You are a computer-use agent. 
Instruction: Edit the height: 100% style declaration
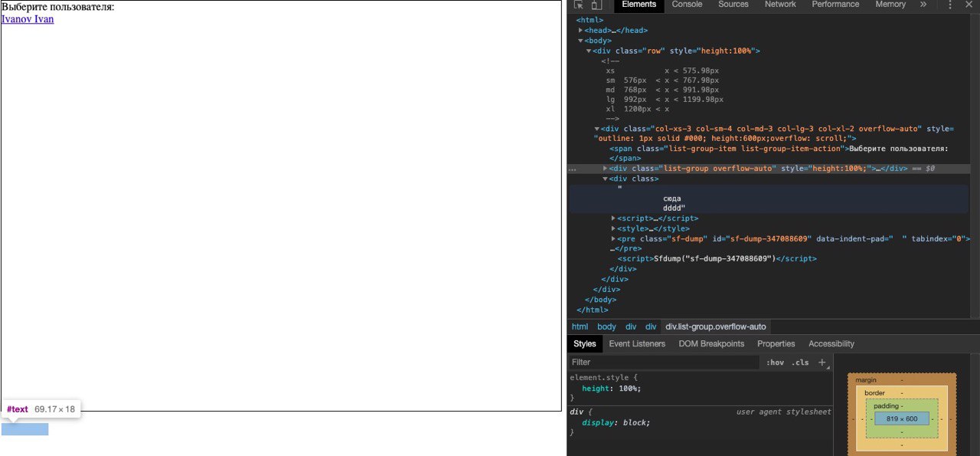pos(612,389)
